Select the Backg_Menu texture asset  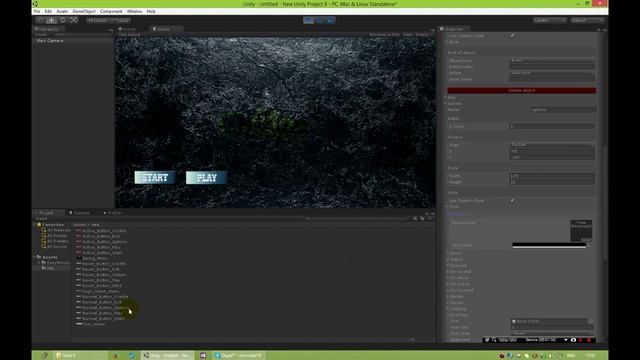tap(92, 258)
